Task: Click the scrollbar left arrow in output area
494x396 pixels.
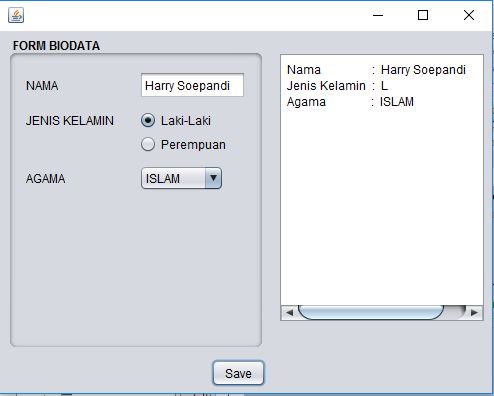Action: click(x=289, y=313)
